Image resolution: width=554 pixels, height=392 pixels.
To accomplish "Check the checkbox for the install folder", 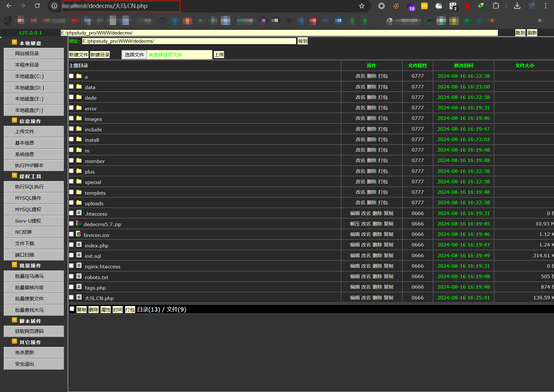I will (x=71, y=139).
